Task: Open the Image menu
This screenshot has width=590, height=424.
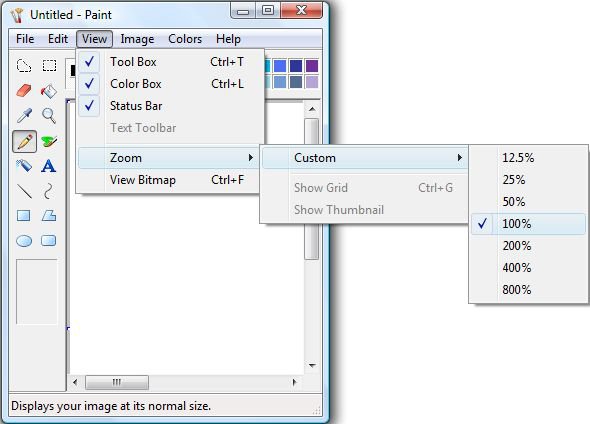Action: 137,39
